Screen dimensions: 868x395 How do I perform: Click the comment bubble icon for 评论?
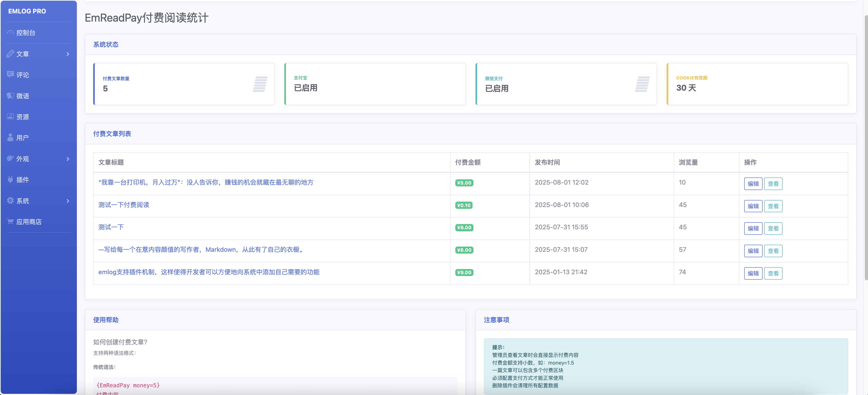(10, 74)
